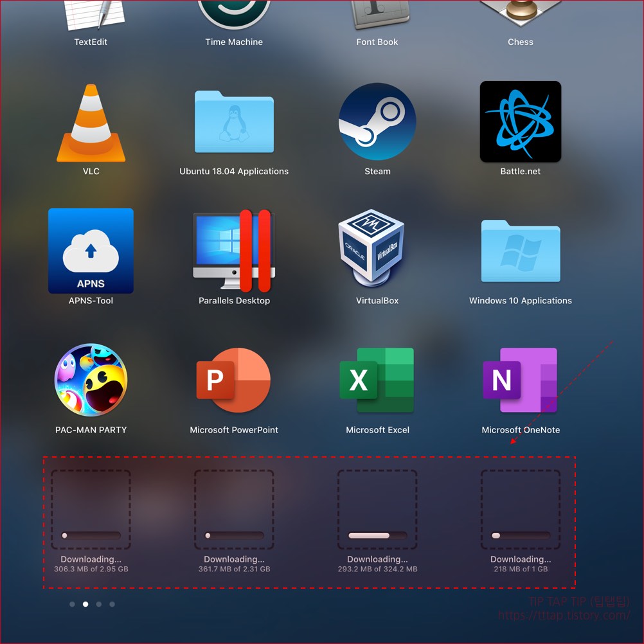Click the placeholder downloading 218 MB of 1 GB
This screenshot has width=644, height=644.
pyautogui.click(x=521, y=510)
